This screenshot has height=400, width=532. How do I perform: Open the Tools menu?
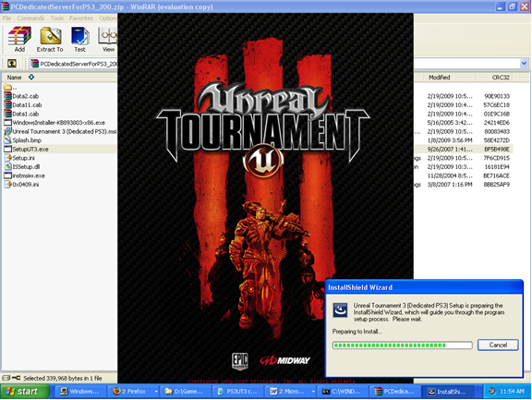point(56,18)
